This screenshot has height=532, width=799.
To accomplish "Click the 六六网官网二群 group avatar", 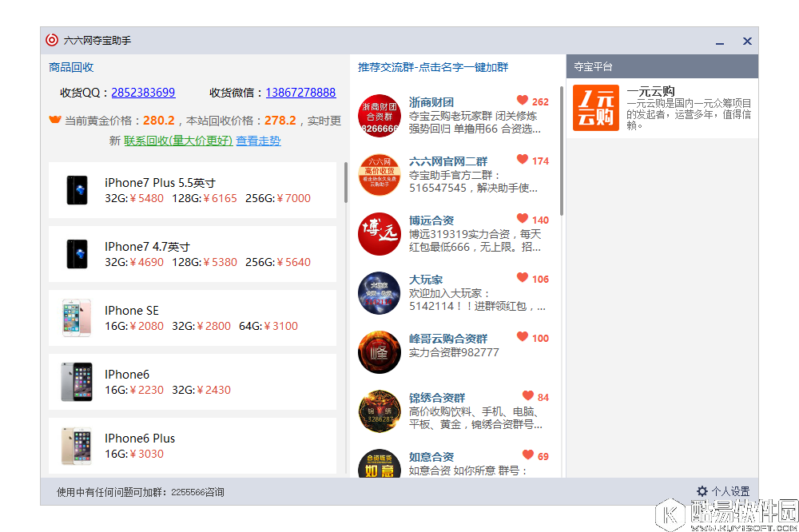I will point(379,175).
